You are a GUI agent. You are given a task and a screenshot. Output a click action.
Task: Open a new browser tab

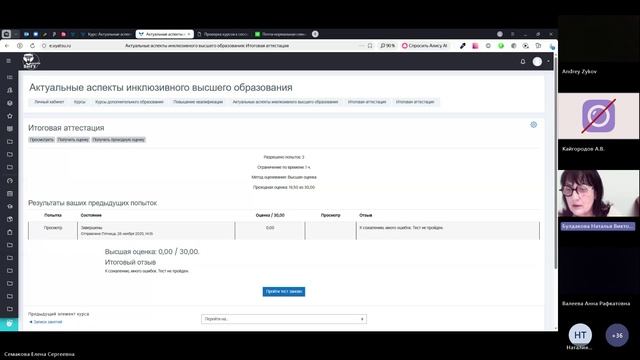click(315, 34)
